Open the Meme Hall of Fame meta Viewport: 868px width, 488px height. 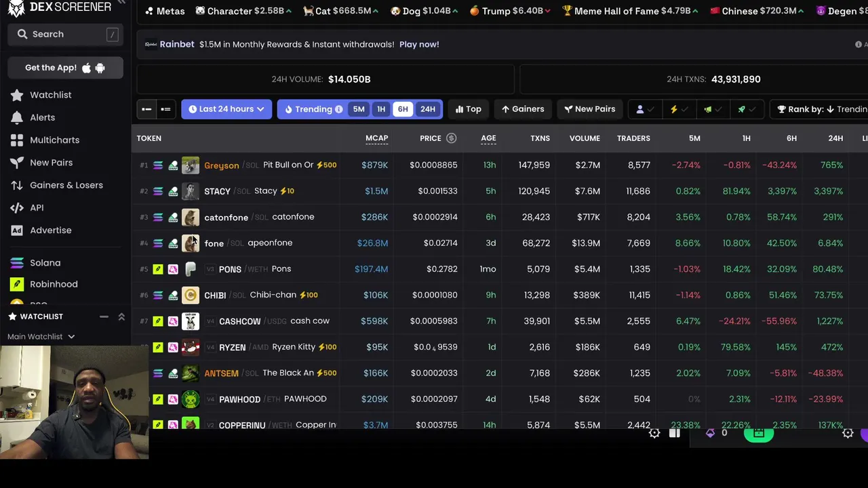click(631, 11)
